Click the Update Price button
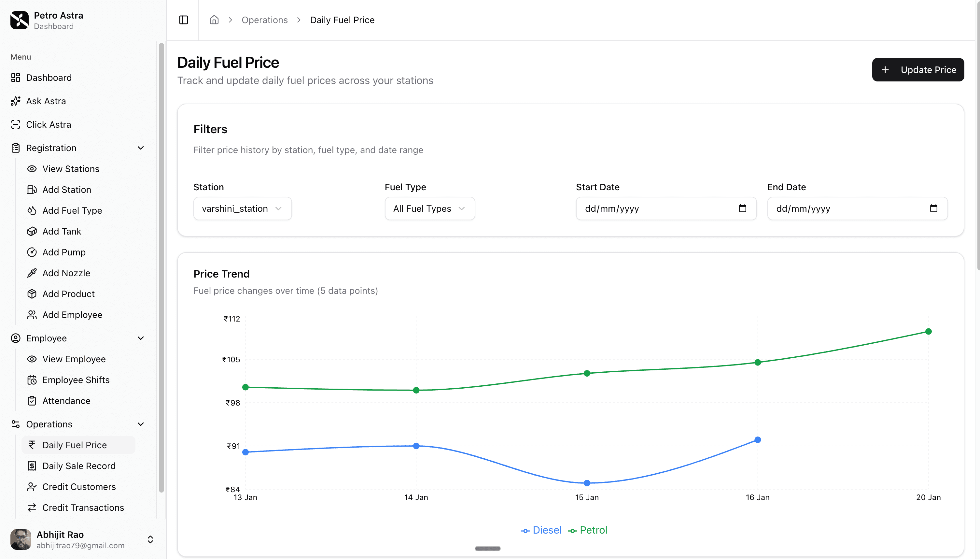This screenshot has height=559, width=980. pos(918,69)
